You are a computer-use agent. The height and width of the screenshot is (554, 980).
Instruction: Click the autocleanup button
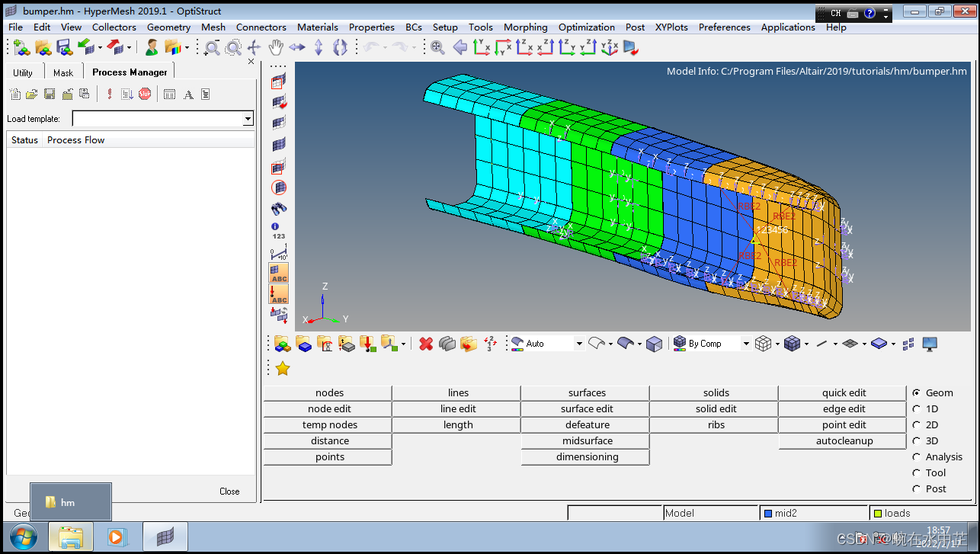click(x=844, y=441)
